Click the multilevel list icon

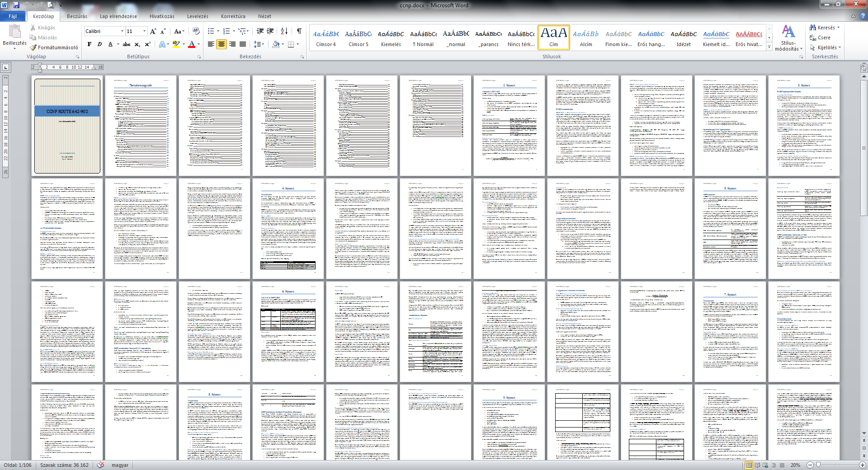click(x=242, y=31)
